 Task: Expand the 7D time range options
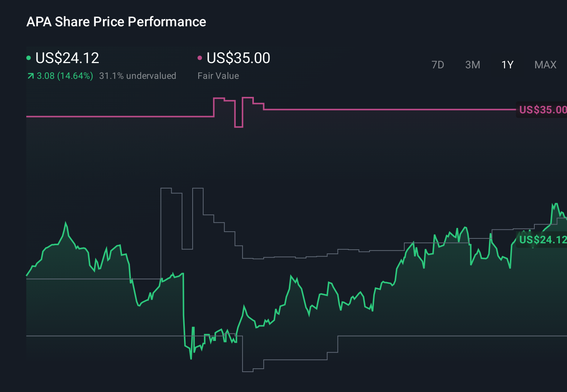(x=438, y=65)
